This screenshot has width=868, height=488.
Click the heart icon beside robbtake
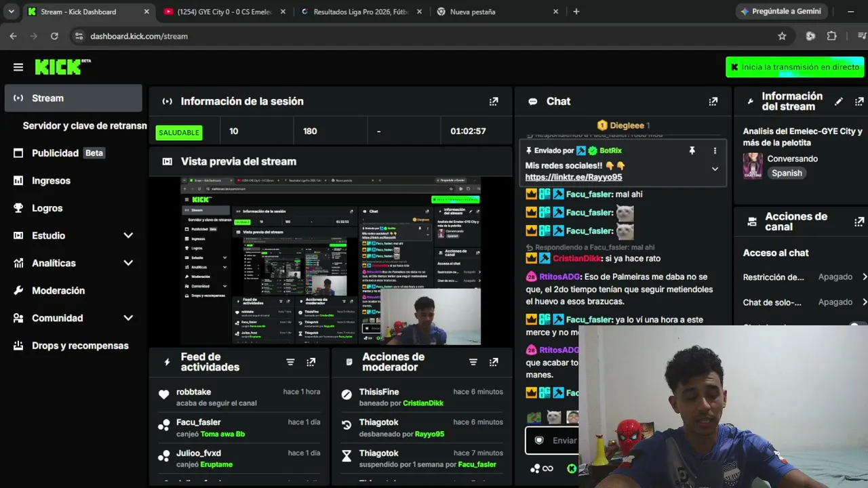pos(163,394)
